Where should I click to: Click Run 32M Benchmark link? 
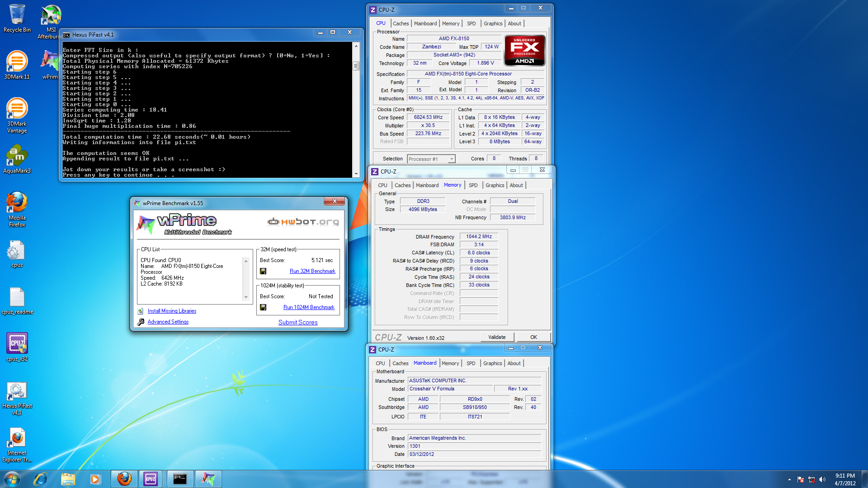(x=312, y=271)
